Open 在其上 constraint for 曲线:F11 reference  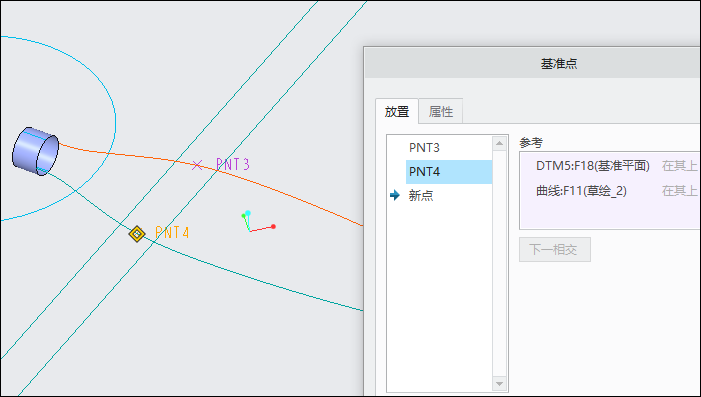click(x=680, y=191)
